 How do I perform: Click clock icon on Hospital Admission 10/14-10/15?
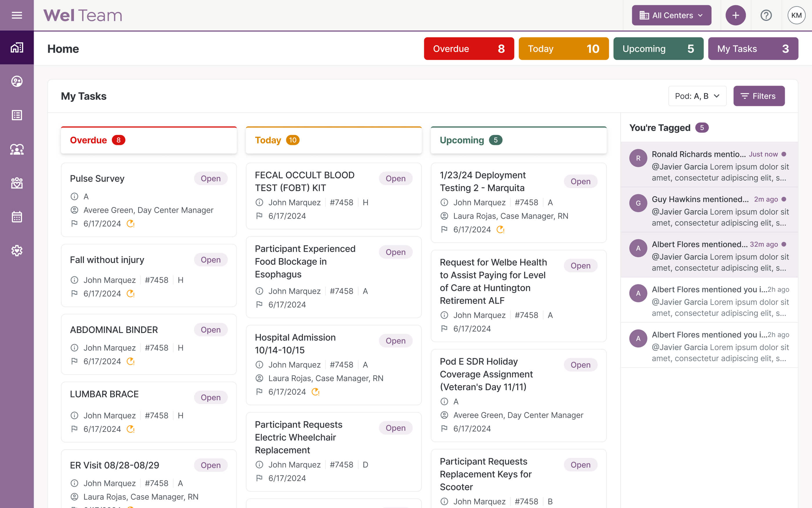316,392
